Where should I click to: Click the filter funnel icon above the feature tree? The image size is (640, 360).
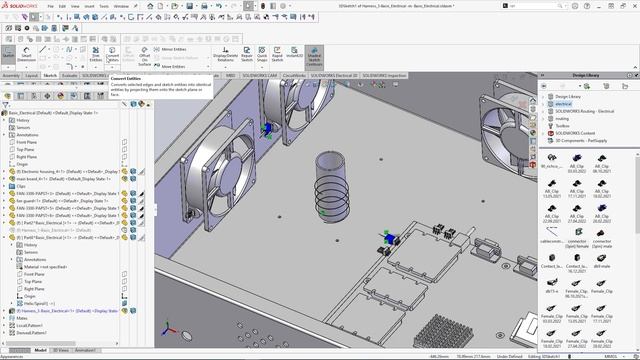(x=5, y=105)
